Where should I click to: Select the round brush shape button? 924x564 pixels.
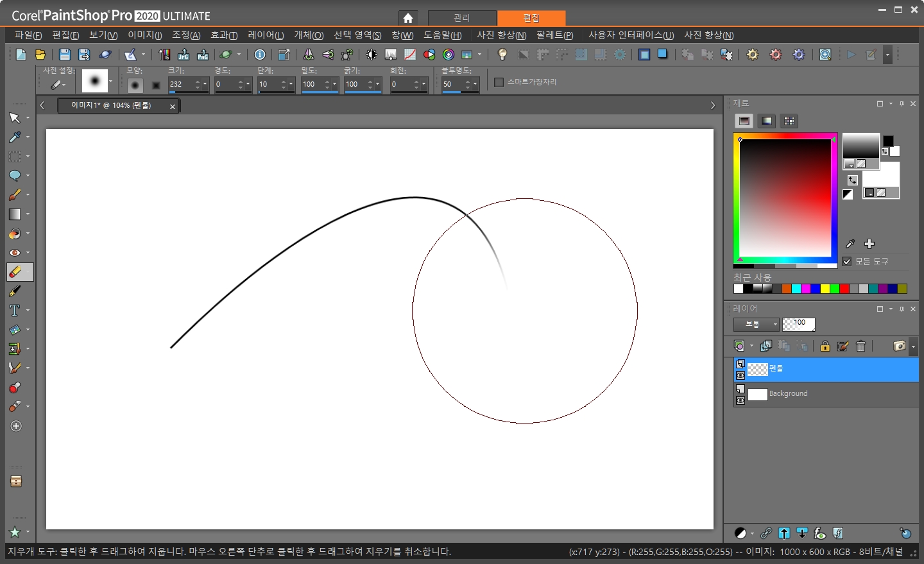coord(135,85)
